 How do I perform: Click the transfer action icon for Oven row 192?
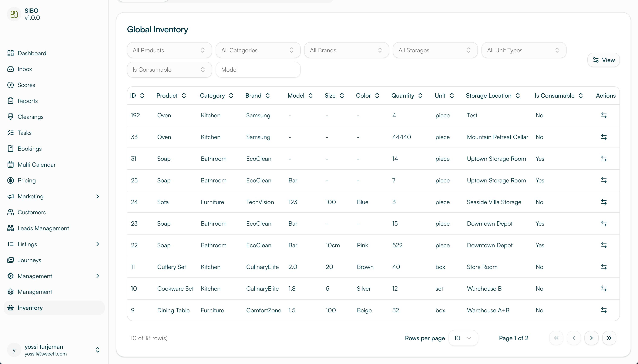(x=604, y=115)
